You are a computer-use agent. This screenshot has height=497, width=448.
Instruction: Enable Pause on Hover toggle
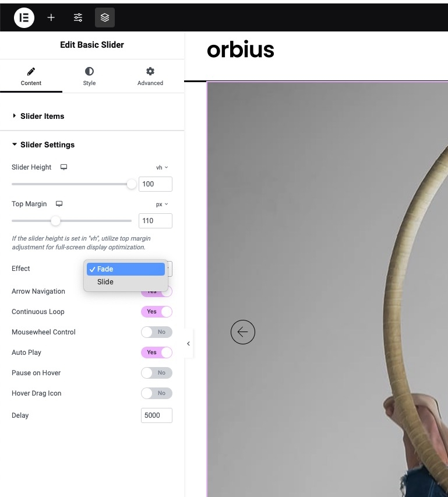(x=157, y=373)
